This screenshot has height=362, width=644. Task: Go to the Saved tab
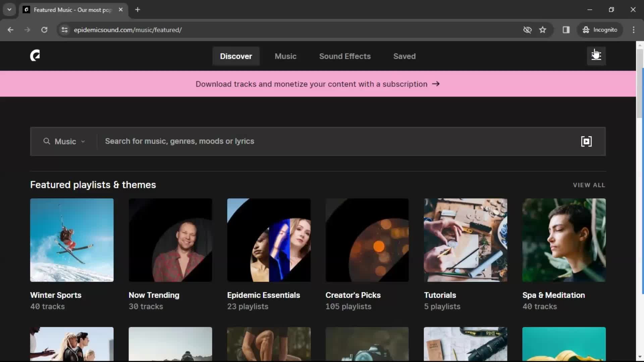[x=404, y=56]
